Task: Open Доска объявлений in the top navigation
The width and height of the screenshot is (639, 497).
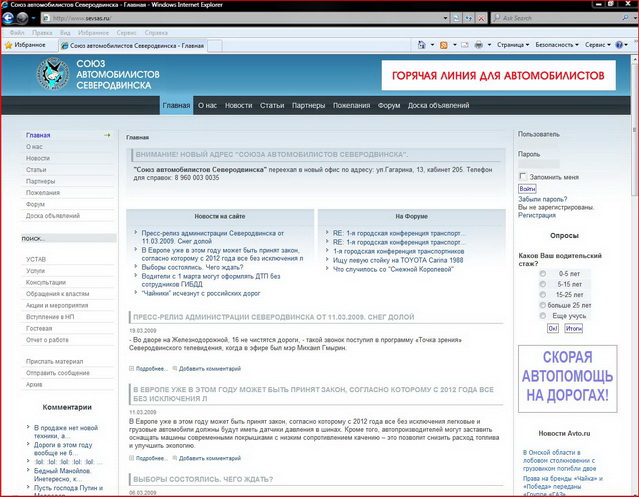Action: (x=438, y=106)
